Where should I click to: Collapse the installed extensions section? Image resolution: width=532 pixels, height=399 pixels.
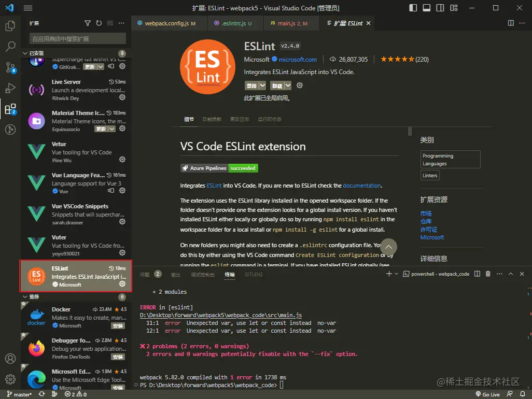click(25, 53)
